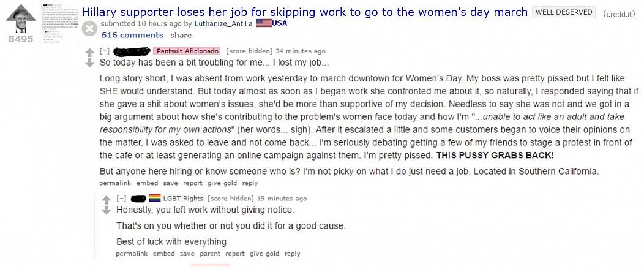The width and height of the screenshot is (644, 269).
Task: Click share under the post
Action: pos(181,36)
